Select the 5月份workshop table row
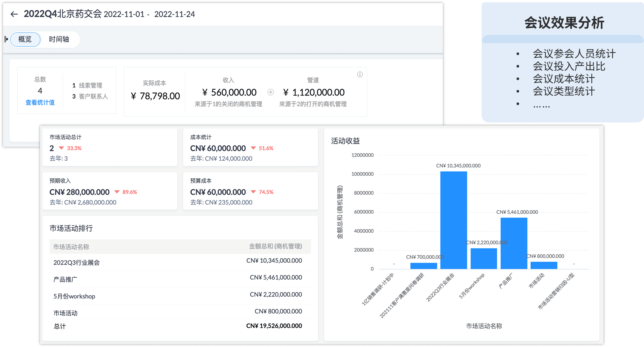644x347 pixels. coord(180,296)
